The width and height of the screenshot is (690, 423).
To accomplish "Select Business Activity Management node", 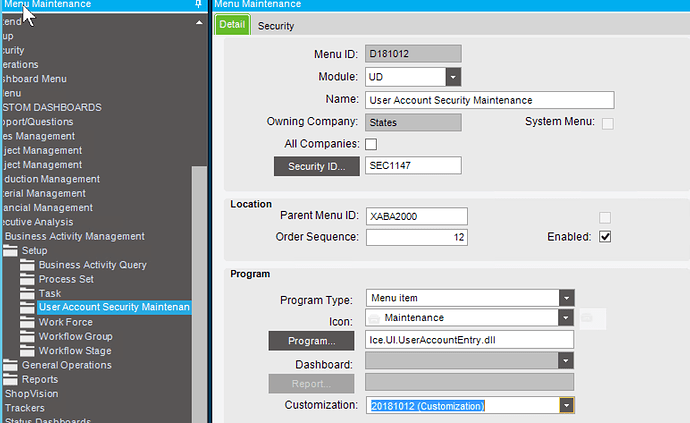I will tap(74, 236).
